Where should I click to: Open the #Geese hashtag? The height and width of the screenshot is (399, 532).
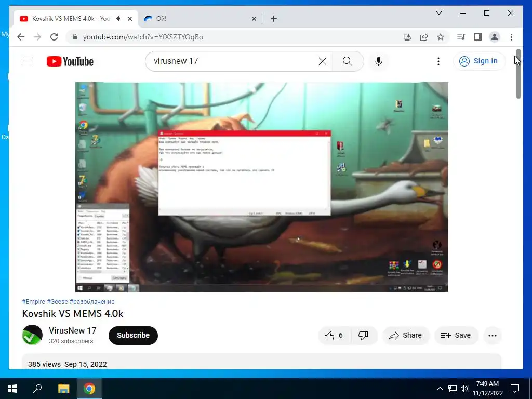(x=57, y=302)
